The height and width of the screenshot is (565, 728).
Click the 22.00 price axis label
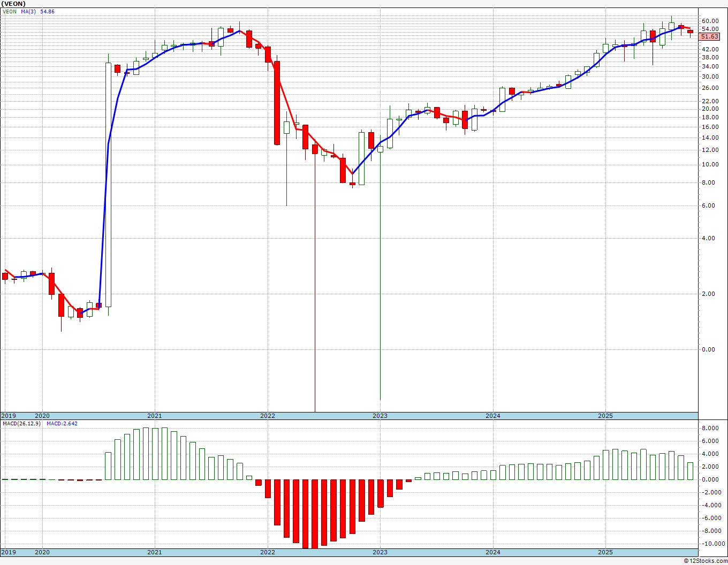pos(710,101)
